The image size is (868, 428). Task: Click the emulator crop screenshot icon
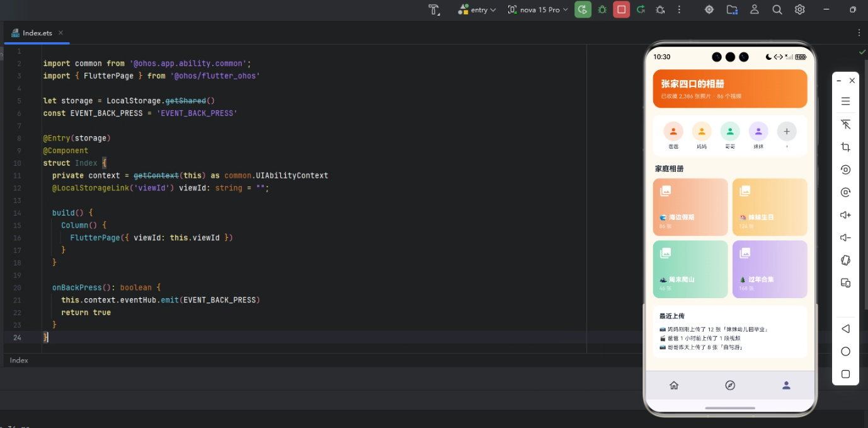tap(846, 147)
